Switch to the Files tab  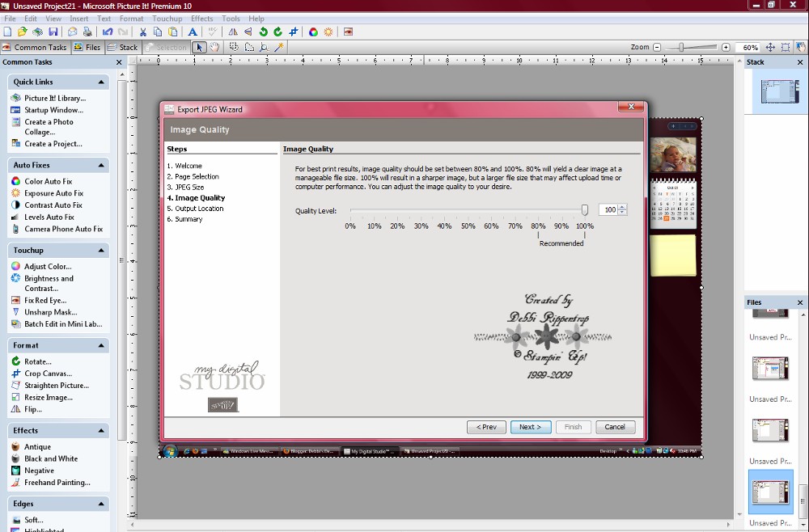point(87,48)
